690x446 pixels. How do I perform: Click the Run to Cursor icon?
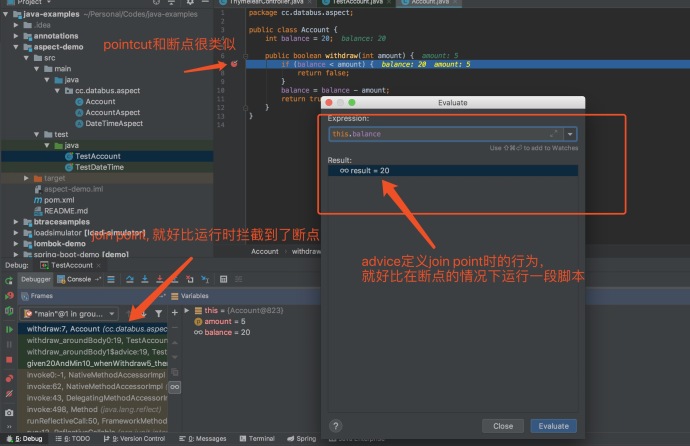coord(205,279)
